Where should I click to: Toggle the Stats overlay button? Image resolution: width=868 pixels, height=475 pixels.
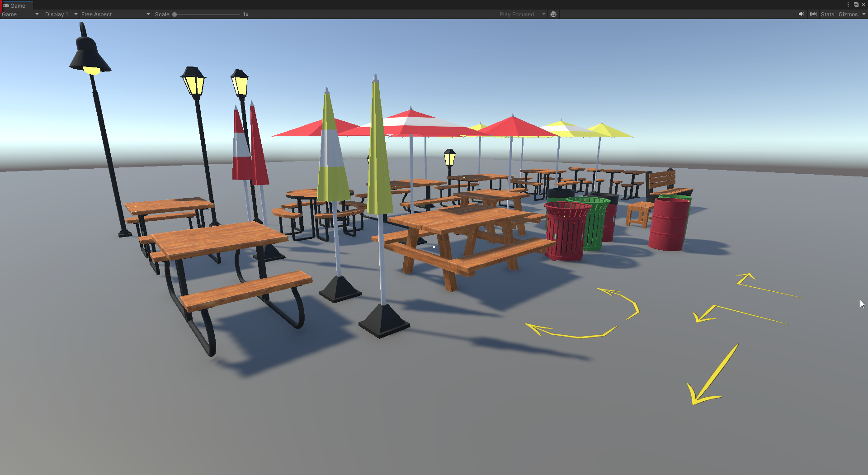tap(827, 14)
